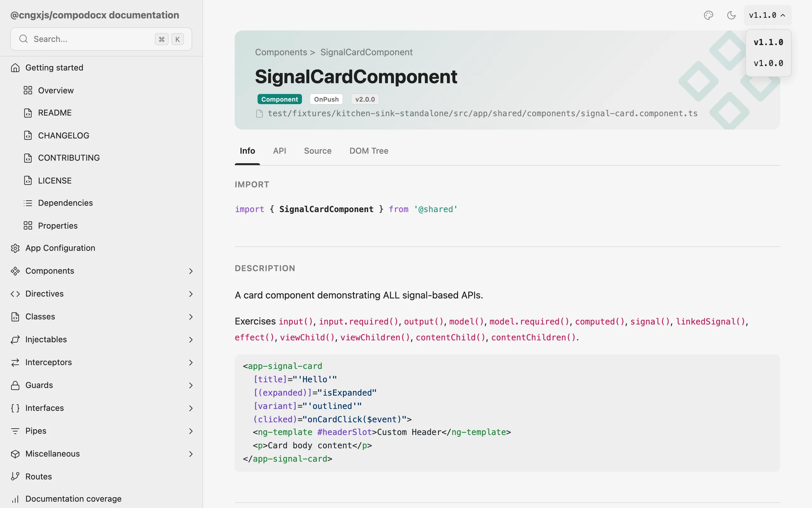
Task: Open the Documentation coverage link
Action: (73, 499)
